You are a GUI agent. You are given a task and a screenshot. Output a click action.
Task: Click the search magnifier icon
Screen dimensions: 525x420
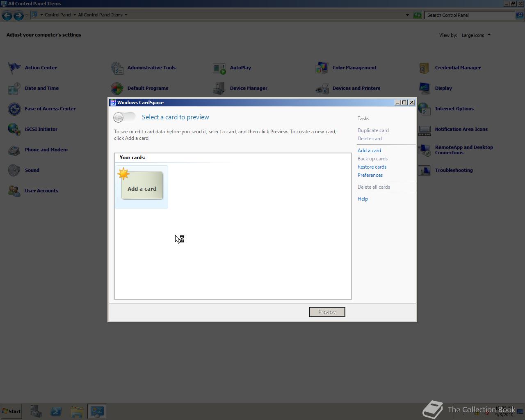pyautogui.click(x=519, y=15)
